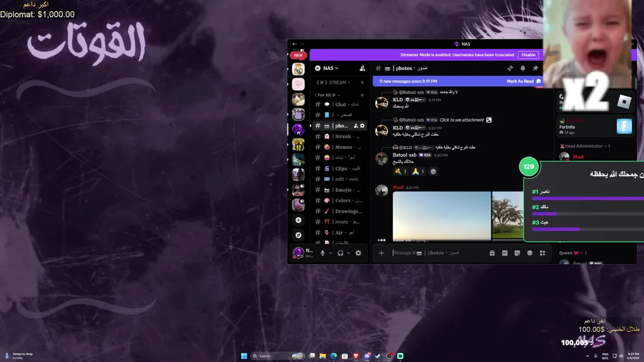The image size is (644, 362).
Task: Open the sky photo thumbnail from Madi
Action: [442, 216]
